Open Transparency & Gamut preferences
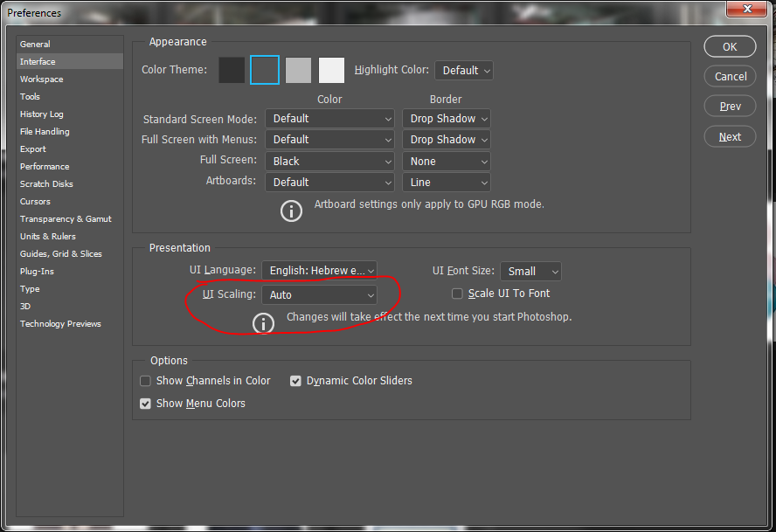The image size is (776, 532). pyautogui.click(x=69, y=218)
